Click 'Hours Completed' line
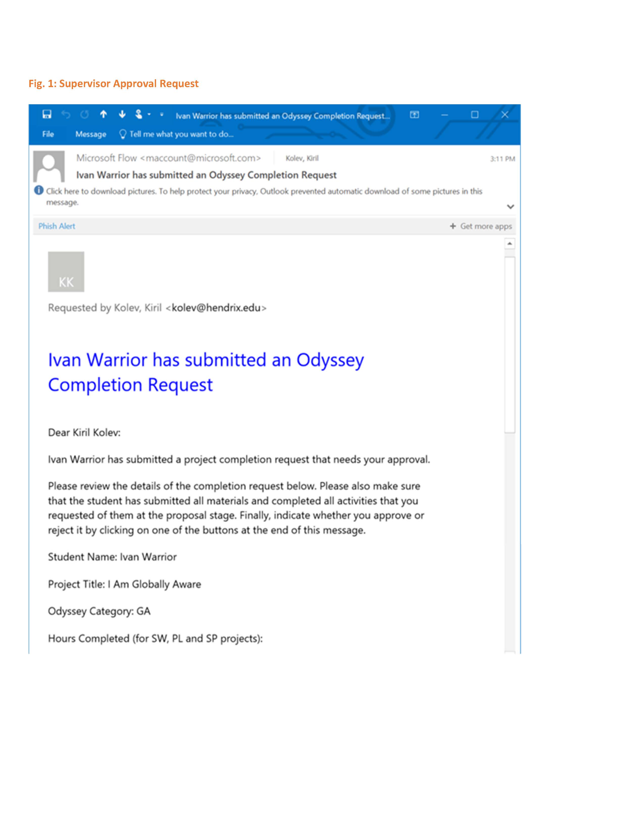The width and height of the screenshot is (644, 836). pos(156,639)
